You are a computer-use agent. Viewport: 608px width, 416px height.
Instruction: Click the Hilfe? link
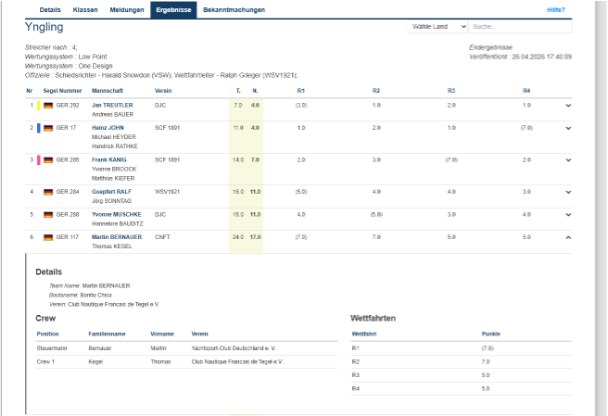click(x=556, y=9)
